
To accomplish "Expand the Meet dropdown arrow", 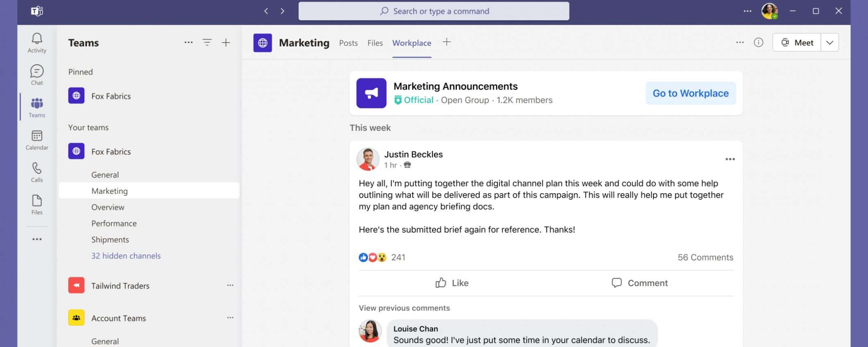I will 830,43.
